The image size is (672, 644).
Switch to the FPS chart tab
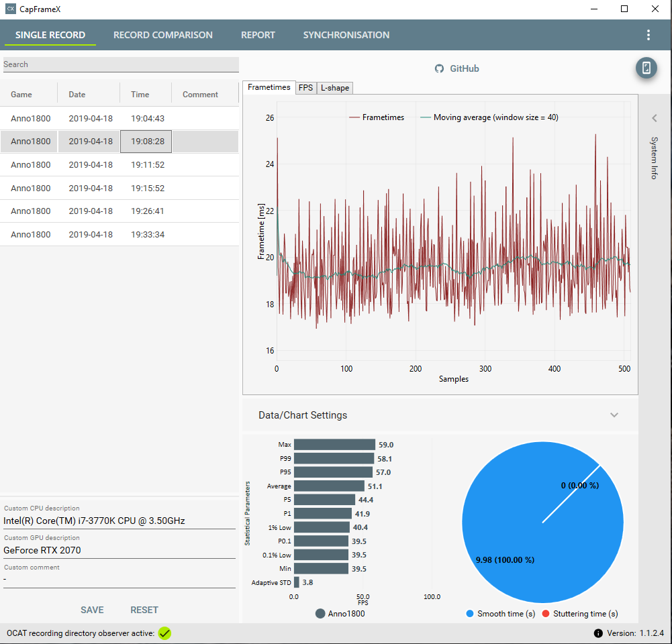coord(305,88)
